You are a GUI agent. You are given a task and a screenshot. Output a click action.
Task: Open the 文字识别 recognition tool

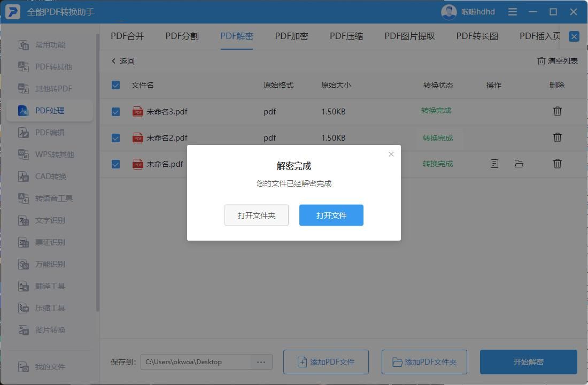[50, 220]
